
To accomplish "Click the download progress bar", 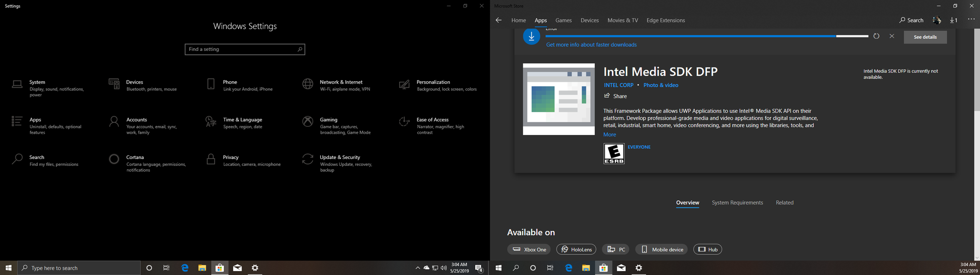I will (x=707, y=36).
